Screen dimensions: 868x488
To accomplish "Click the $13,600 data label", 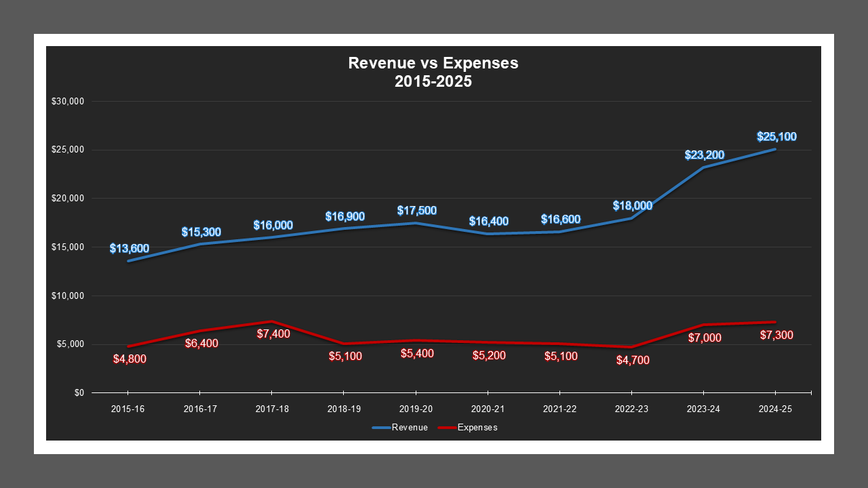I will coord(129,249).
